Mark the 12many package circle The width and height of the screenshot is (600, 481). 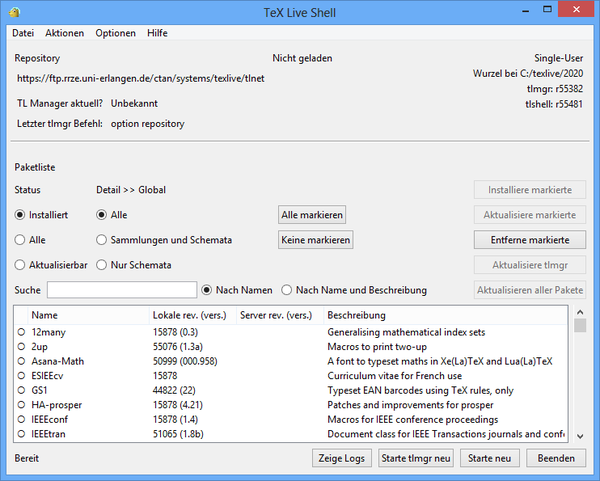[21, 332]
